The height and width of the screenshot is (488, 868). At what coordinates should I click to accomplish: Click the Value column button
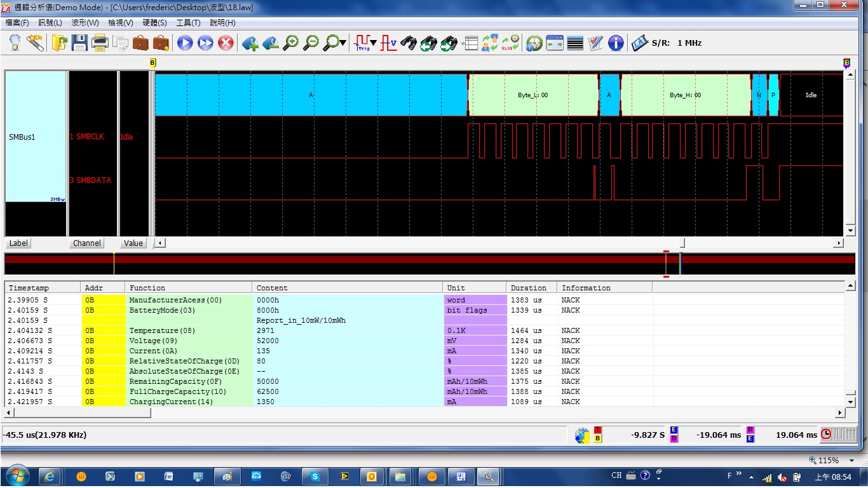(x=133, y=243)
